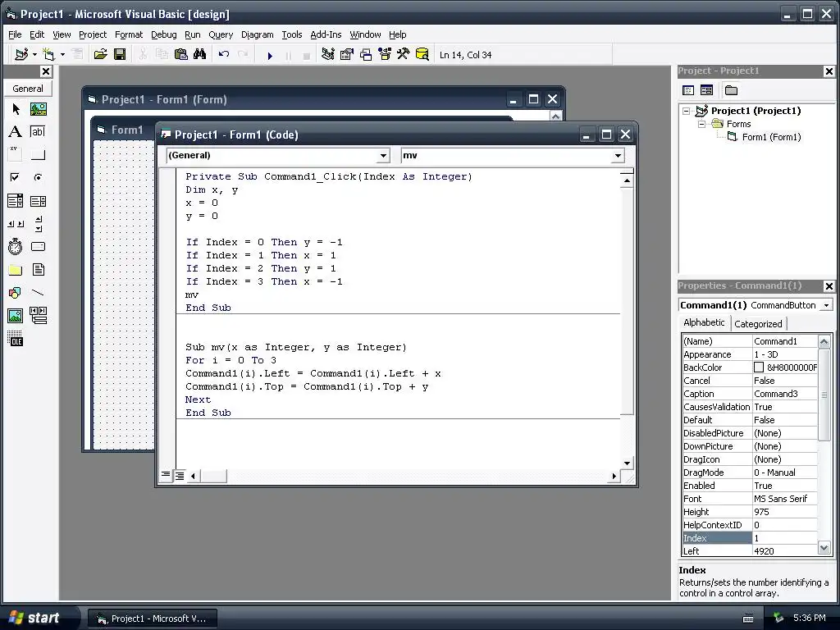
Task: Select the CheckBox control tool
Action: tap(16, 177)
